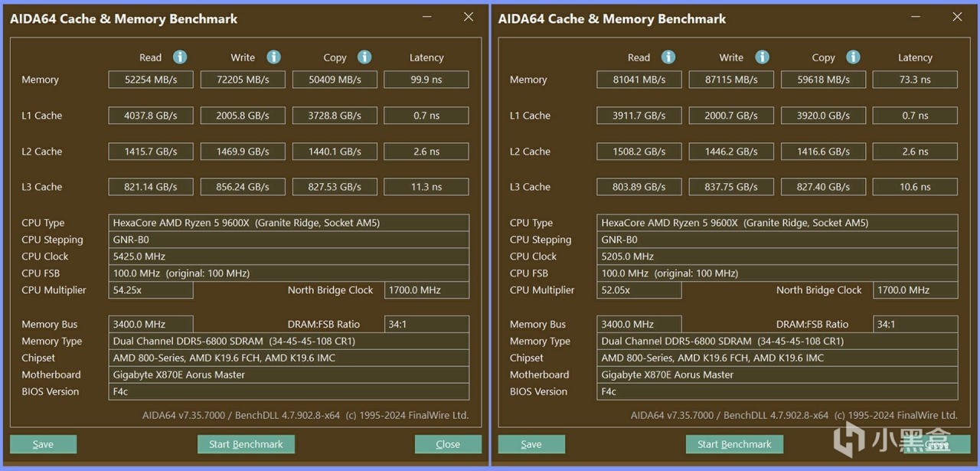Select Memory Latency value 73.3 ns
This screenshot has height=471, width=980.
[x=915, y=80]
